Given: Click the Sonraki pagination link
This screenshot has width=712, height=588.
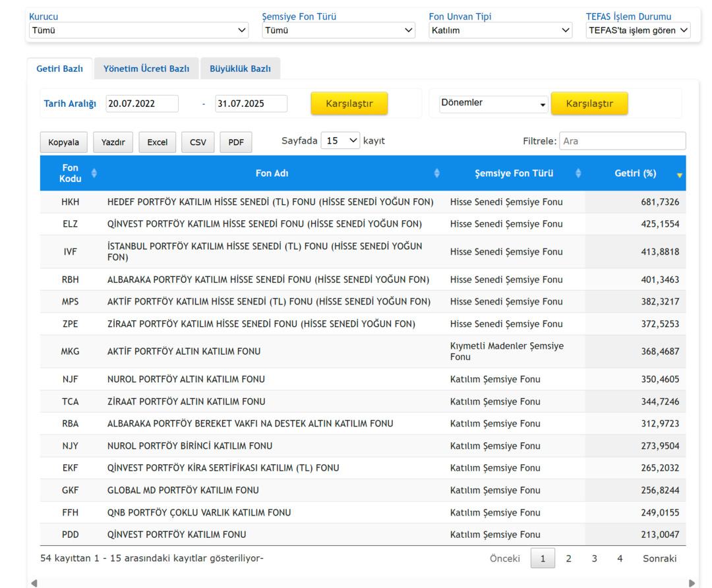Looking at the screenshot, I should [659, 558].
